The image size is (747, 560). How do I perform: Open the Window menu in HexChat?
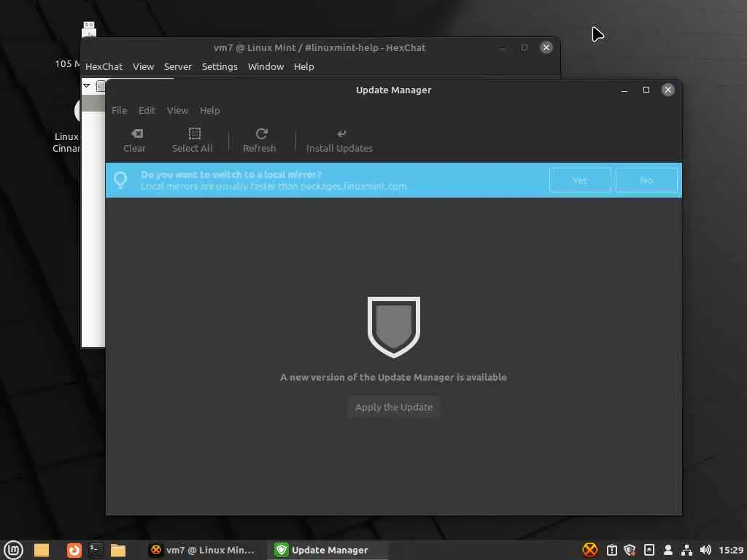point(266,66)
